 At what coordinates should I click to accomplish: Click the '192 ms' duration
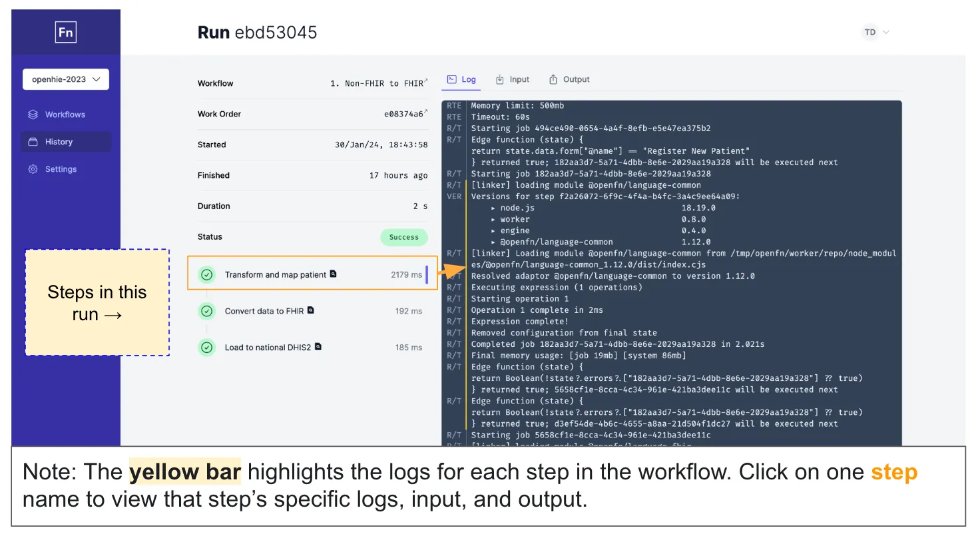tap(409, 311)
